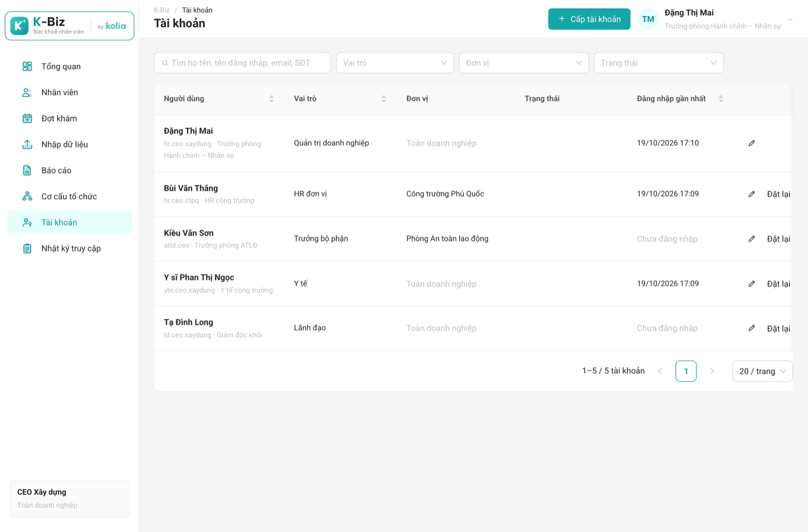808x532 pixels.
Task: Click the K-Biz breadcrumb link
Action: (x=162, y=10)
